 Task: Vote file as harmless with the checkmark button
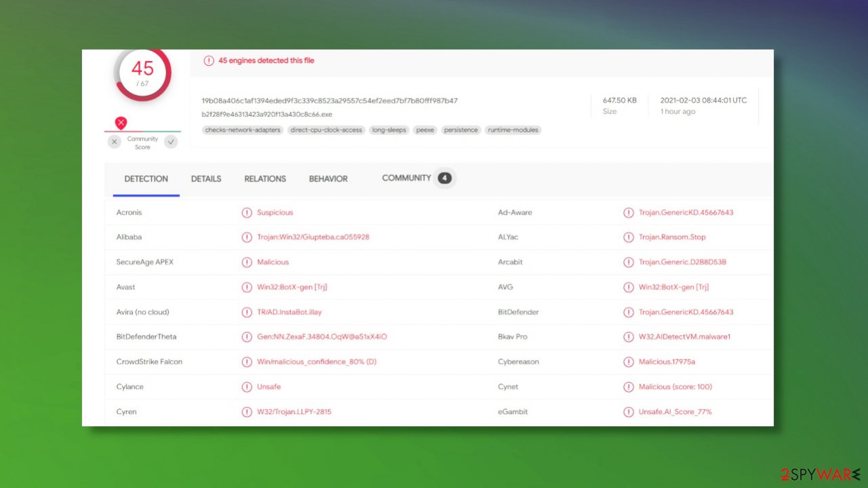pos(172,142)
